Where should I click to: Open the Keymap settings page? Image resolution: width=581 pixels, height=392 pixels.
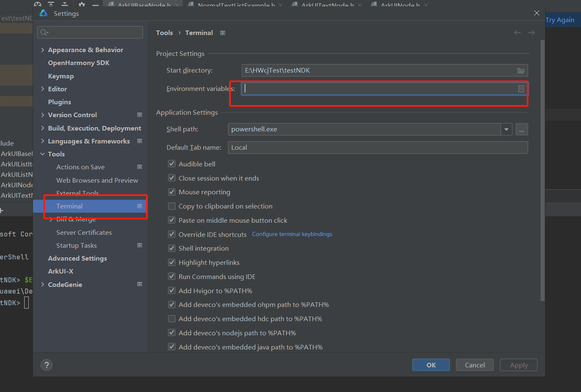tap(61, 76)
